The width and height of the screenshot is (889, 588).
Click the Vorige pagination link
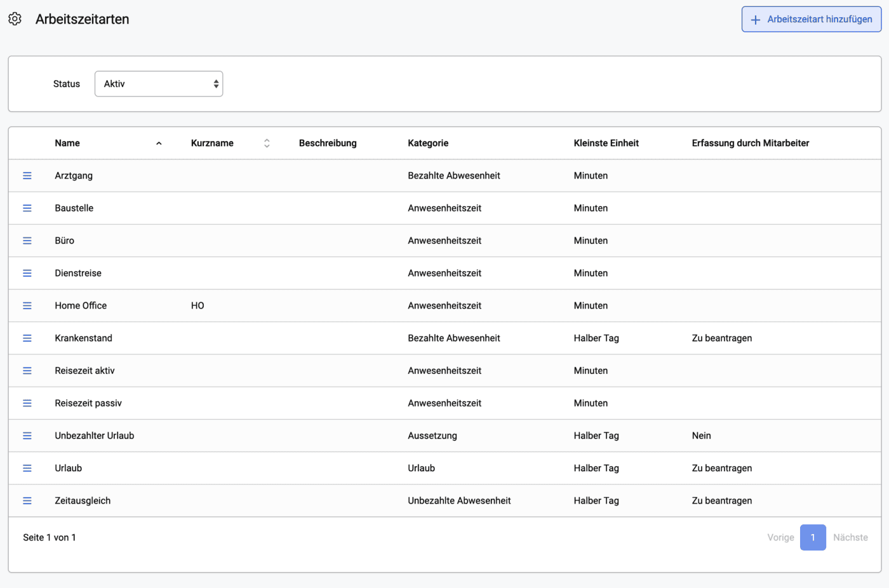[780, 537]
